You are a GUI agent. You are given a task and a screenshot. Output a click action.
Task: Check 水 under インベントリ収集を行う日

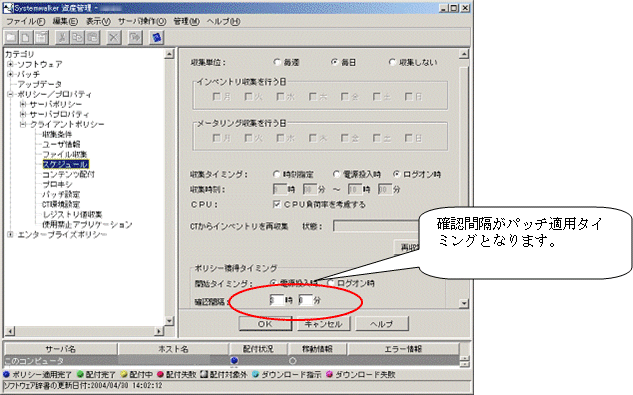[x=281, y=97]
